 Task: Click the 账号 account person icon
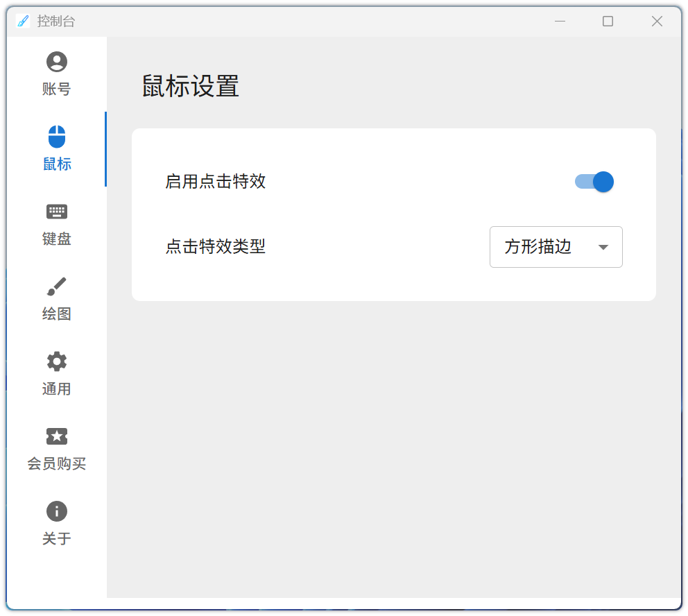57,62
